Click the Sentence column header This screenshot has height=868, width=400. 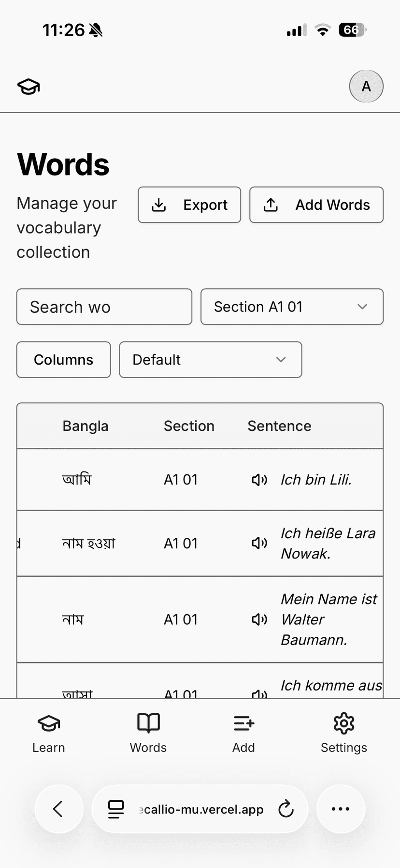[x=279, y=426]
